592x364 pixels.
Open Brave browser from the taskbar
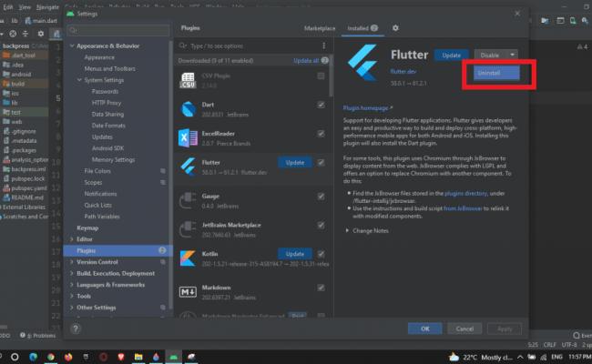121,357
